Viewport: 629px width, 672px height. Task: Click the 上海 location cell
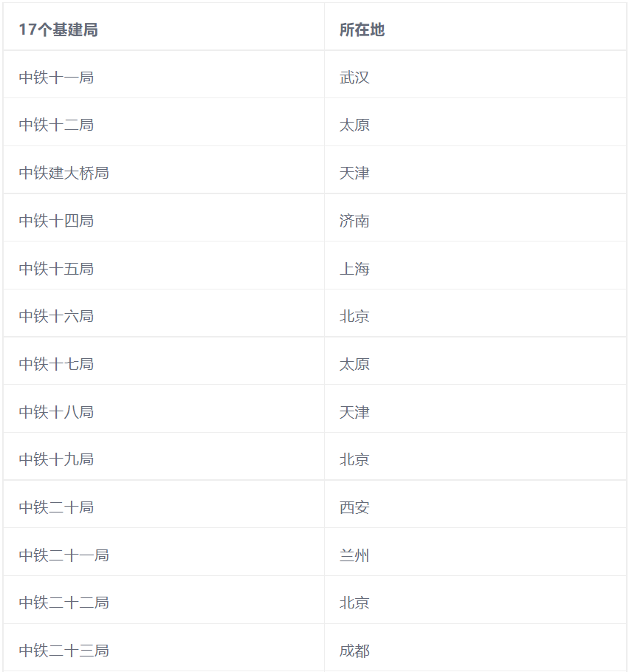pos(354,269)
